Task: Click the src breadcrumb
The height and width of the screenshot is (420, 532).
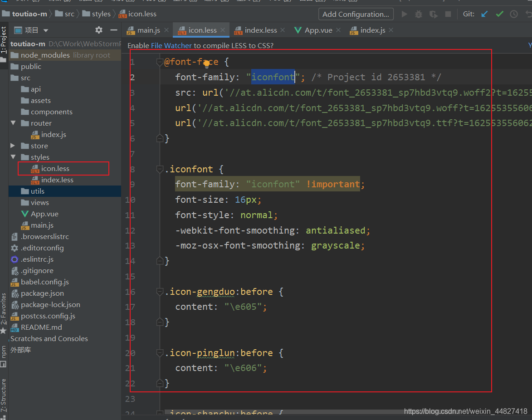Action: (x=65, y=14)
